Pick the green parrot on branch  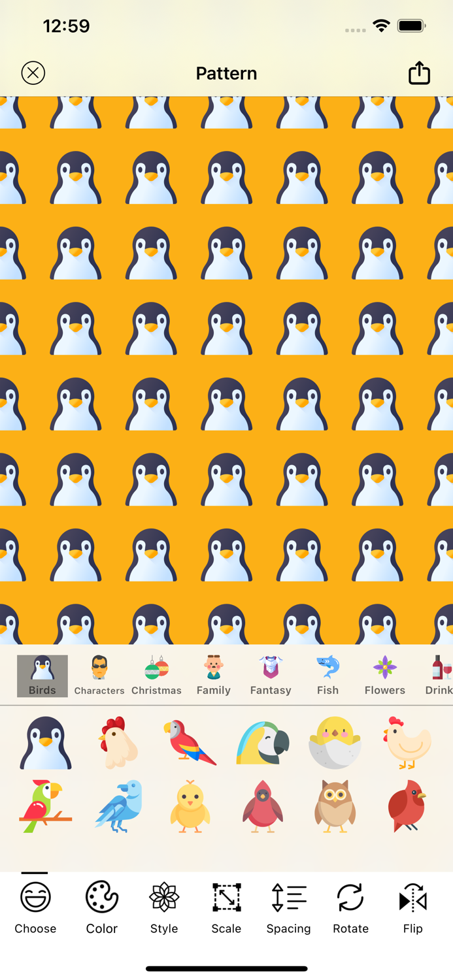pos(46,806)
